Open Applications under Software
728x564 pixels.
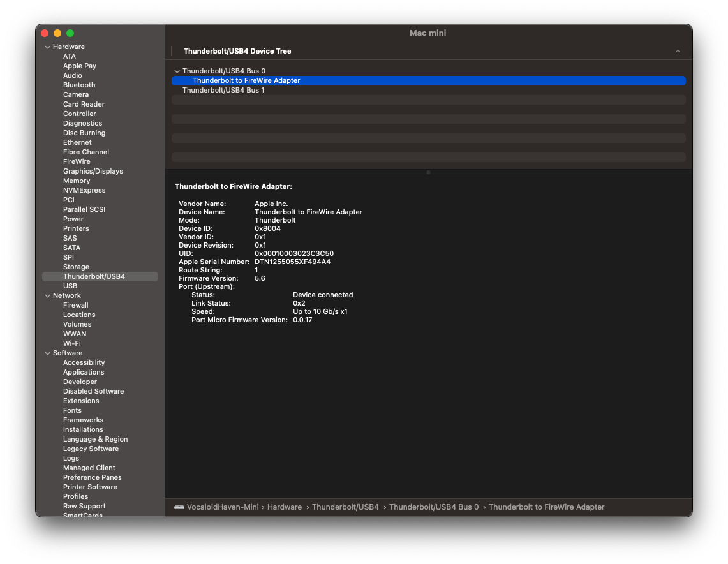click(x=84, y=373)
